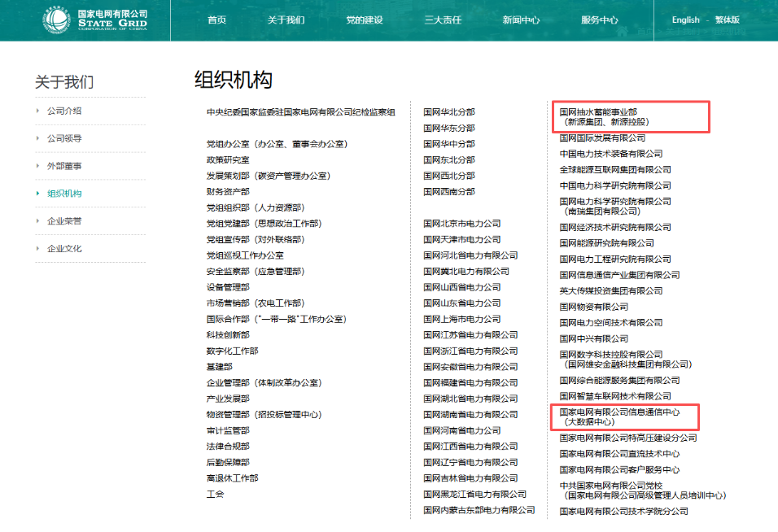
Task: Open the 首页 navigation menu item
Action: click(216, 20)
